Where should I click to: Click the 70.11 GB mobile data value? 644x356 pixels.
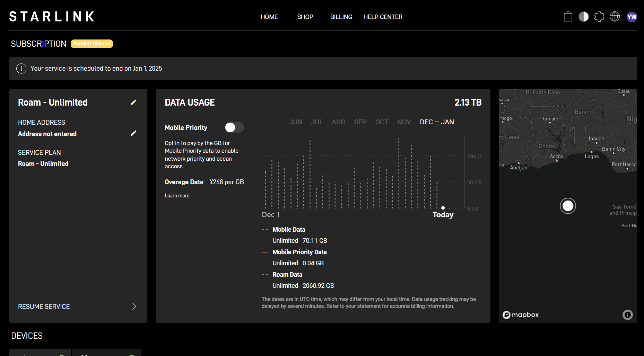coord(314,240)
